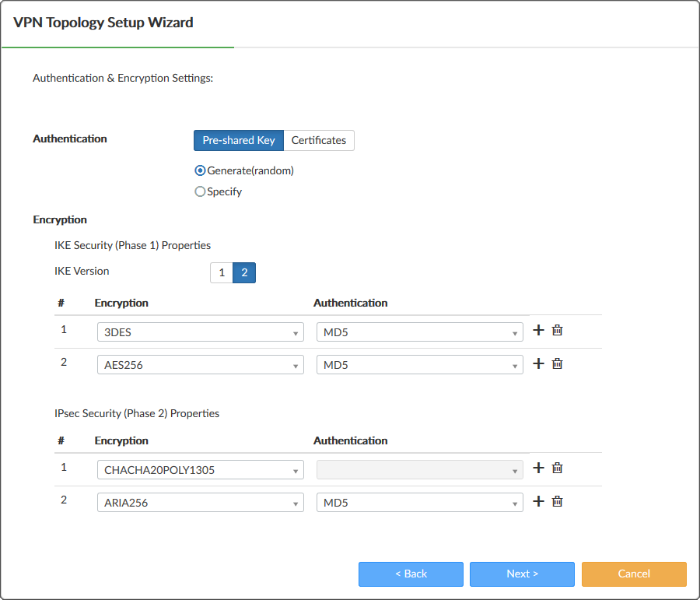Open the MD5 authentication dropdown in Phase 1
Image resolution: width=700 pixels, height=600 pixels.
(419, 332)
